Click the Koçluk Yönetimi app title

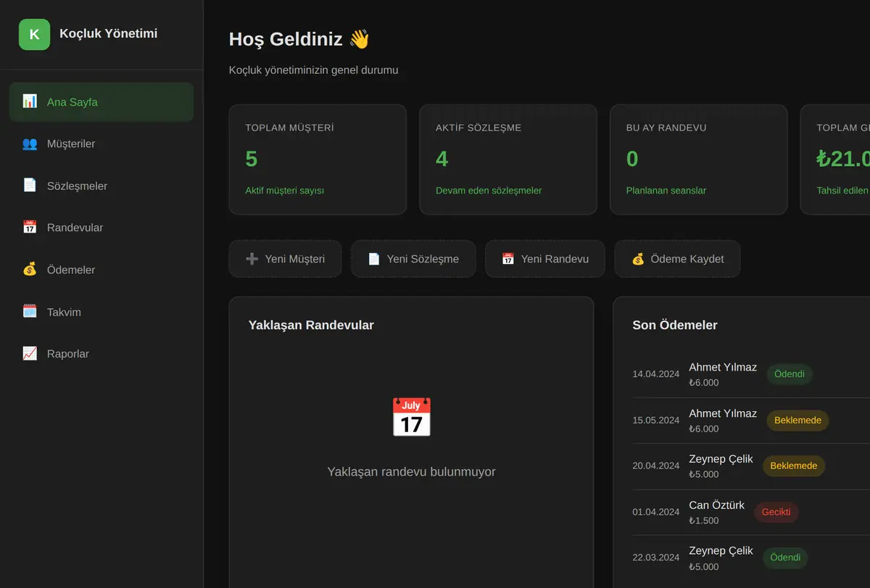tap(108, 33)
